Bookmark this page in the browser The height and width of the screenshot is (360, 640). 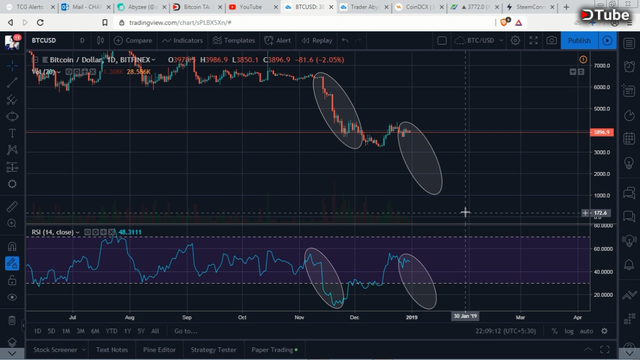coord(105,22)
